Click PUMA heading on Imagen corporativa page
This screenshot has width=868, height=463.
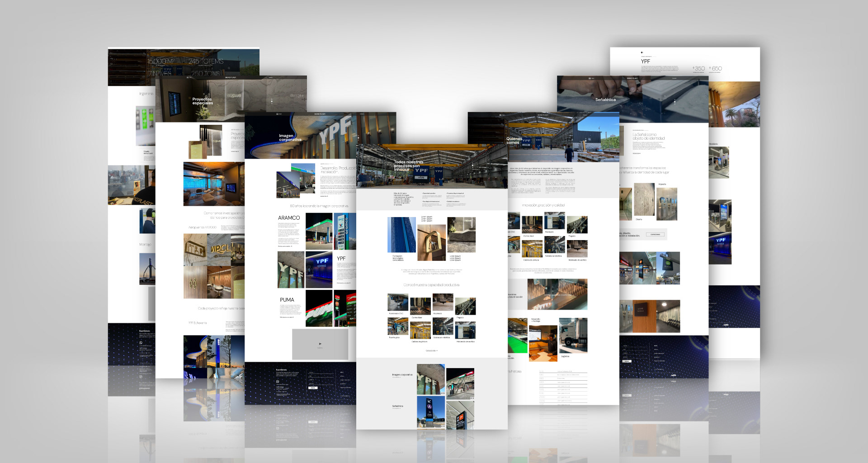(287, 300)
